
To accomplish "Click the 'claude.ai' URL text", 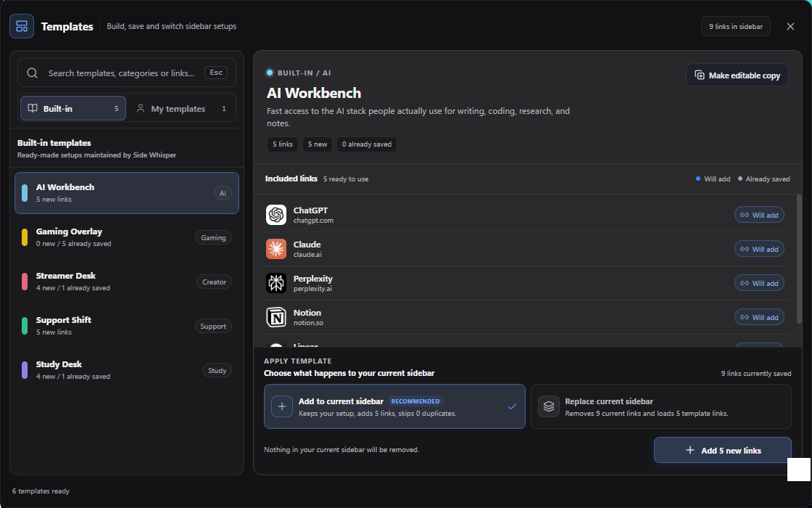I will 307,255.
